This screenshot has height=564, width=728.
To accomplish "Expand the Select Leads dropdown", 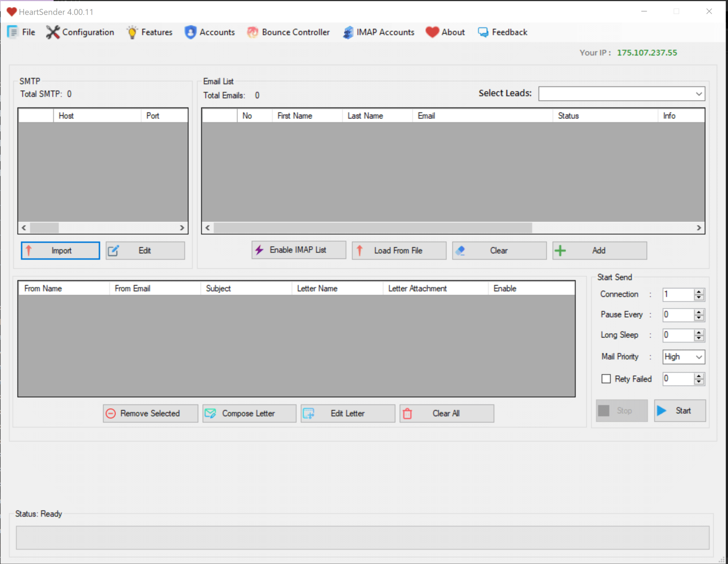I will (x=699, y=94).
